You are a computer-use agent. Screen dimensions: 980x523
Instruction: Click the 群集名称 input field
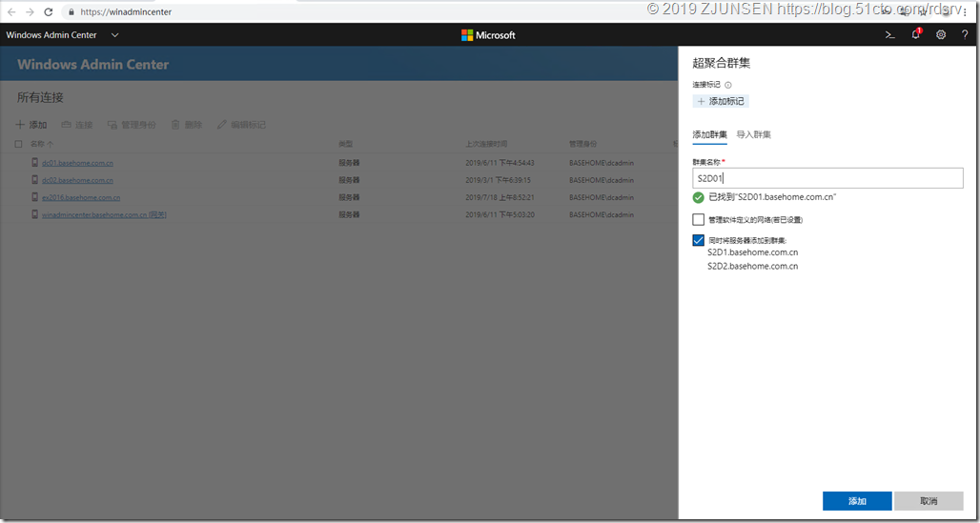click(x=828, y=178)
